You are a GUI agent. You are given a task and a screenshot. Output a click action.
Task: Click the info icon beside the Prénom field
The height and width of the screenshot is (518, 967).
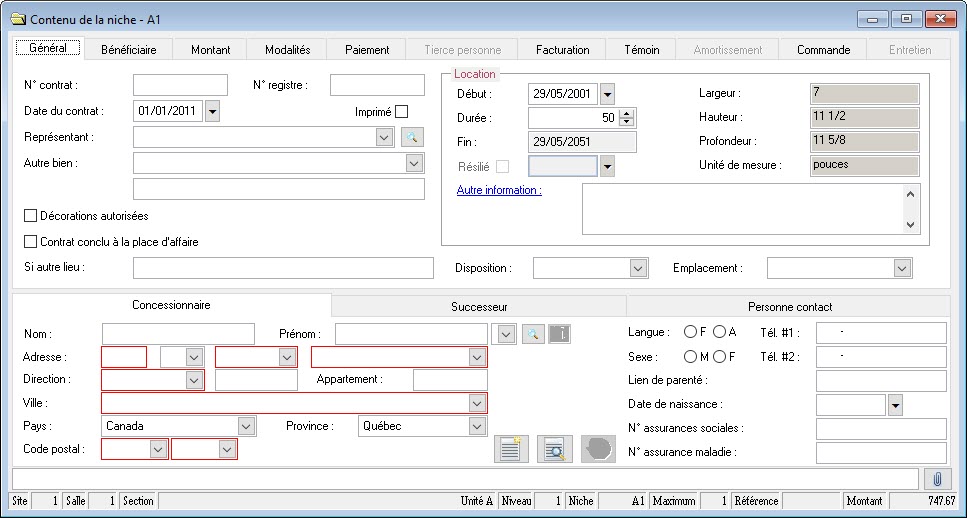pos(560,334)
